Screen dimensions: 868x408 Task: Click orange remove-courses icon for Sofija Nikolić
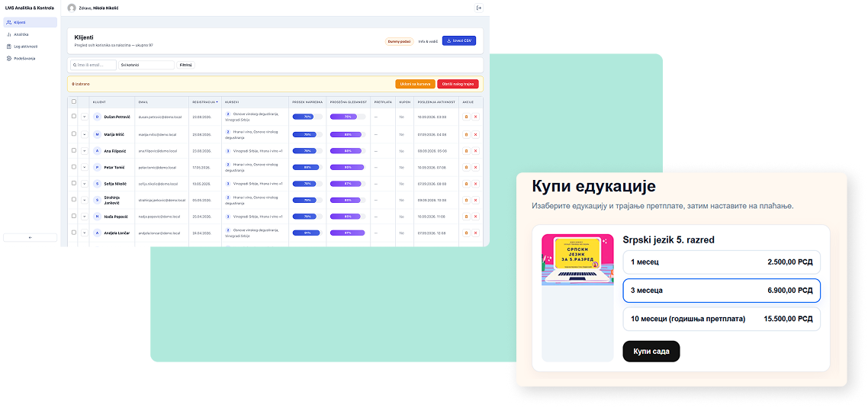pyautogui.click(x=466, y=183)
